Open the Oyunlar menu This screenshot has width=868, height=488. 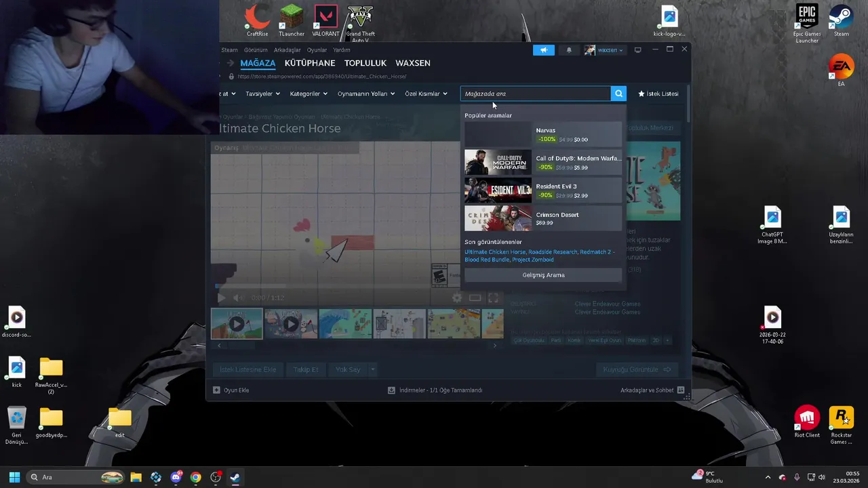(317, 50)
